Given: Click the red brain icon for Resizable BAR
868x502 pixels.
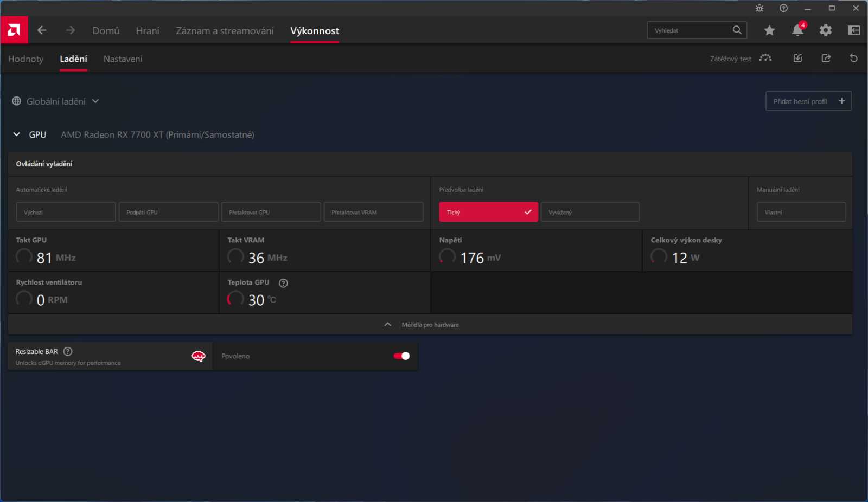Looking at the screenshot, I should pyautogui.click(x=198, y=356).
